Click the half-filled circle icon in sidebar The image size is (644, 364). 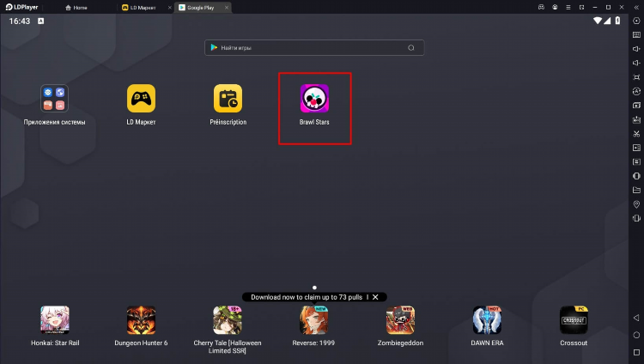point(636,176)
